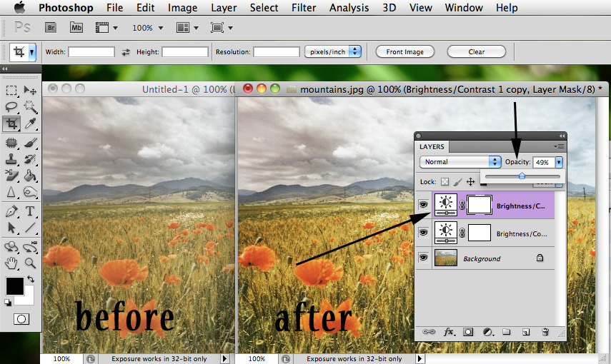Close the Opacity slider dropdown arrow

559,162
